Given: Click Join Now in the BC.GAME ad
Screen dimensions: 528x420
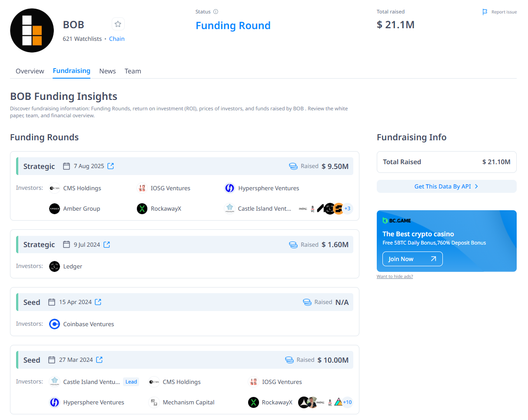Looking at the screenshot, I should (412, 259).
